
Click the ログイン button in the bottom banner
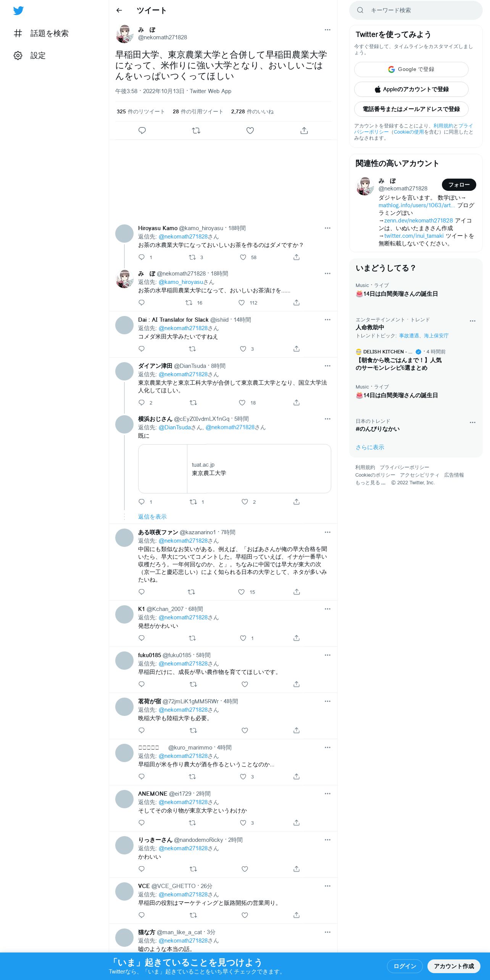coord(405,966)
